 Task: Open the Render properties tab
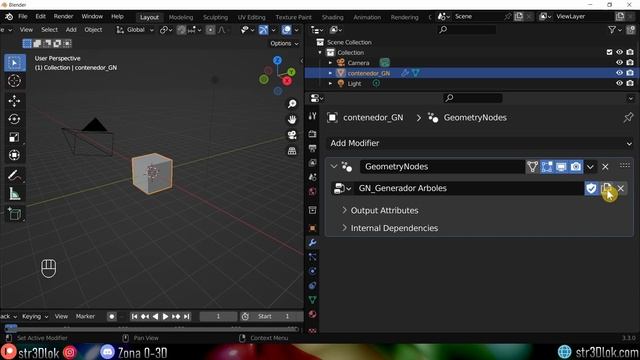313,134
